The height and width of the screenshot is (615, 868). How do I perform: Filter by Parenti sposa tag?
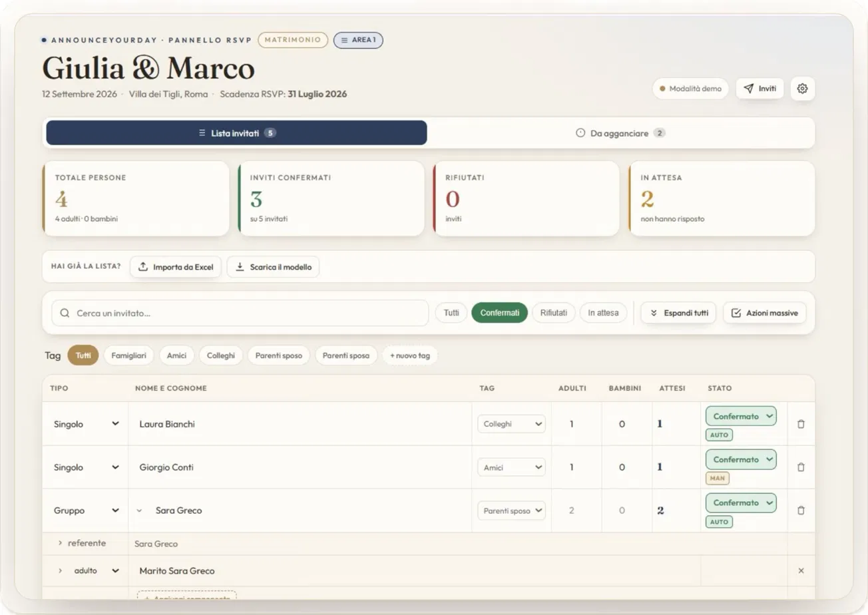346,355
